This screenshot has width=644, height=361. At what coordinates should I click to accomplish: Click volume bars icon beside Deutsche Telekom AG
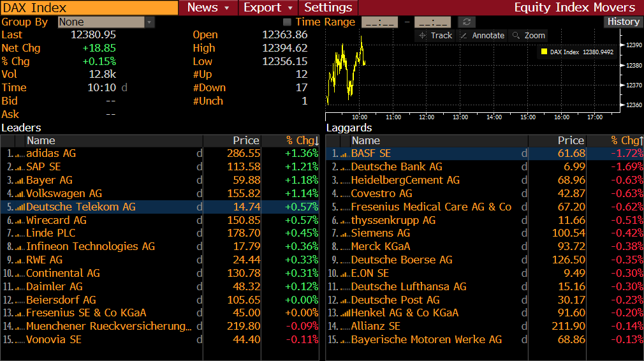20,207
